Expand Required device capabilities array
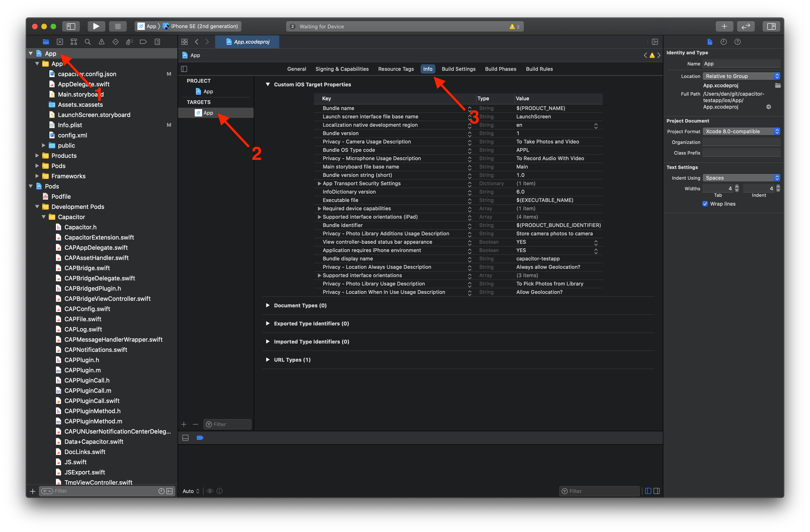 [x=318, y=208]
